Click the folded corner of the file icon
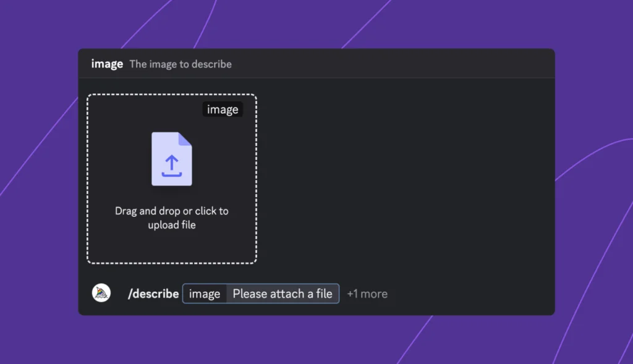Image resolution: width=633 pixels, height=364 pixels. tap(185, 139)
